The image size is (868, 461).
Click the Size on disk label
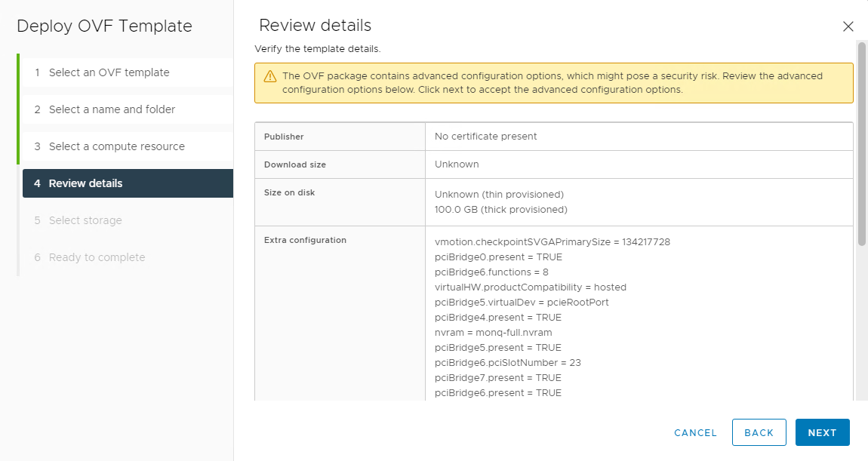(290, 192)
